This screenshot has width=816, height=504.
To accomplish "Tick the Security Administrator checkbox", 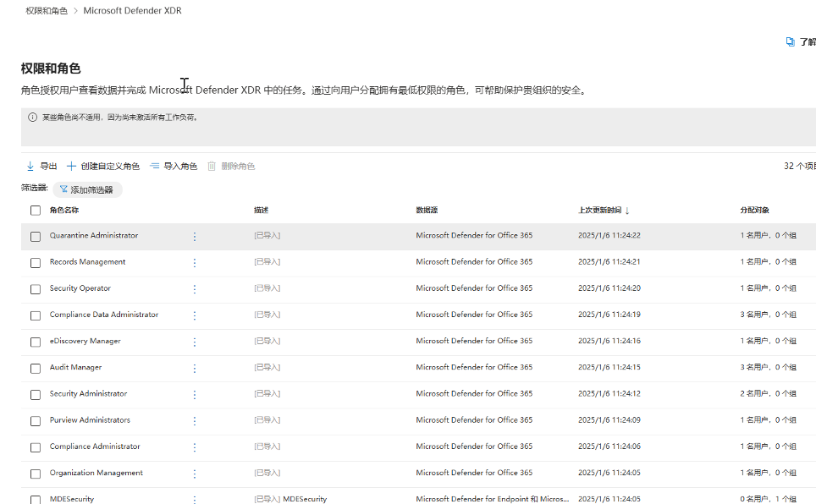I will pos(36,395).
